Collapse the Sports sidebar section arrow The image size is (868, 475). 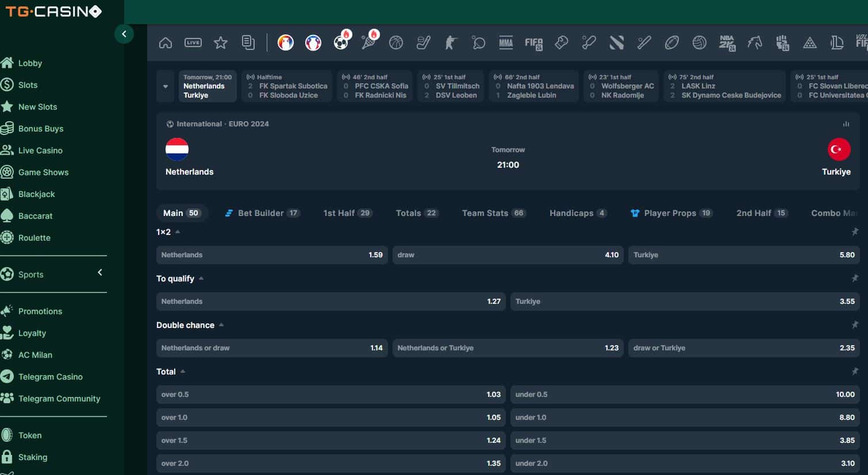pos(100,272)
